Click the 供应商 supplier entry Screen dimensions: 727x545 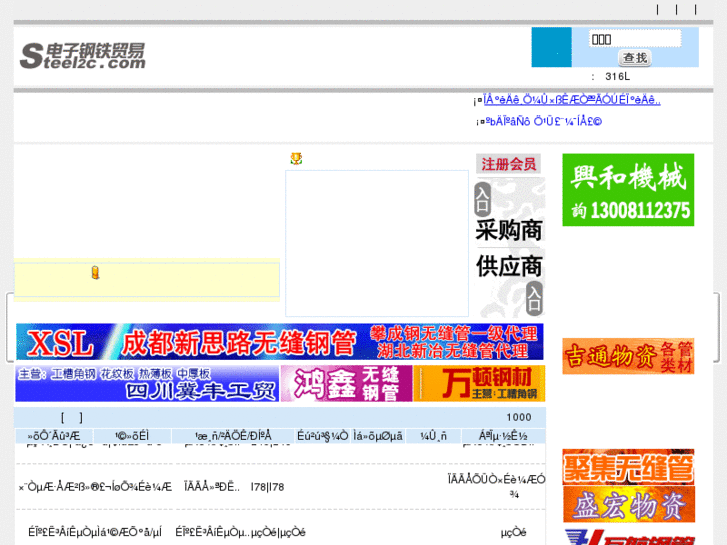click(509, 266)
